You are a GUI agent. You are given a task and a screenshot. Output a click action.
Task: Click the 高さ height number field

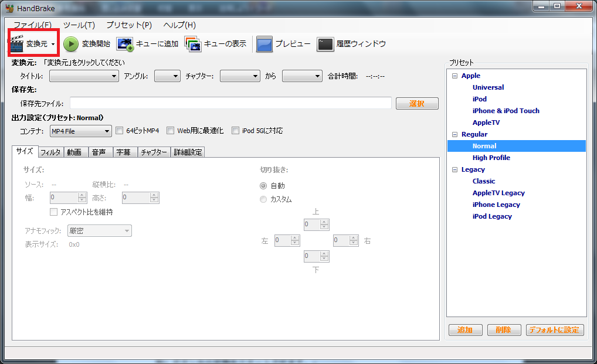141,198
